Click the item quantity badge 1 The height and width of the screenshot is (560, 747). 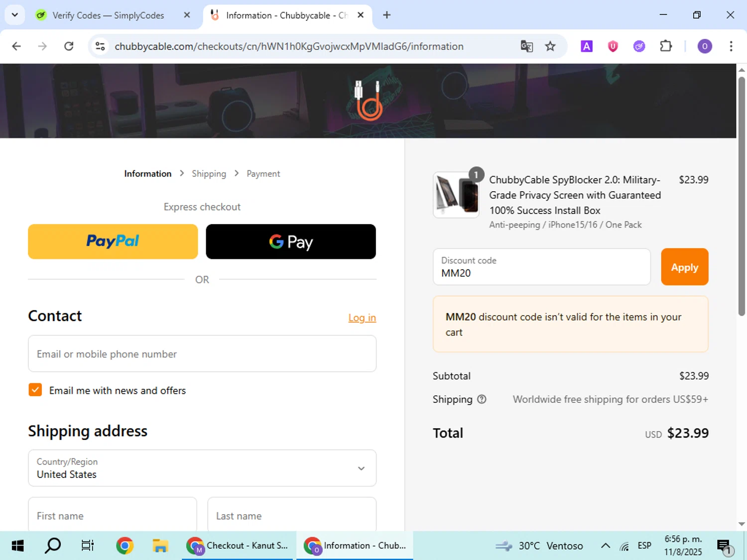[x=476, y=174]
